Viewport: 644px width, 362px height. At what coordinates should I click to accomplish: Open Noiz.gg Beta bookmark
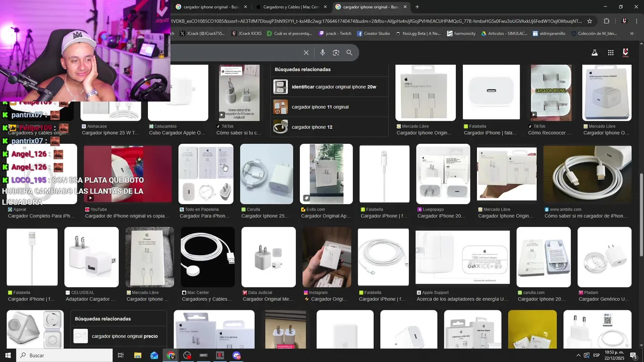[418, 34]
